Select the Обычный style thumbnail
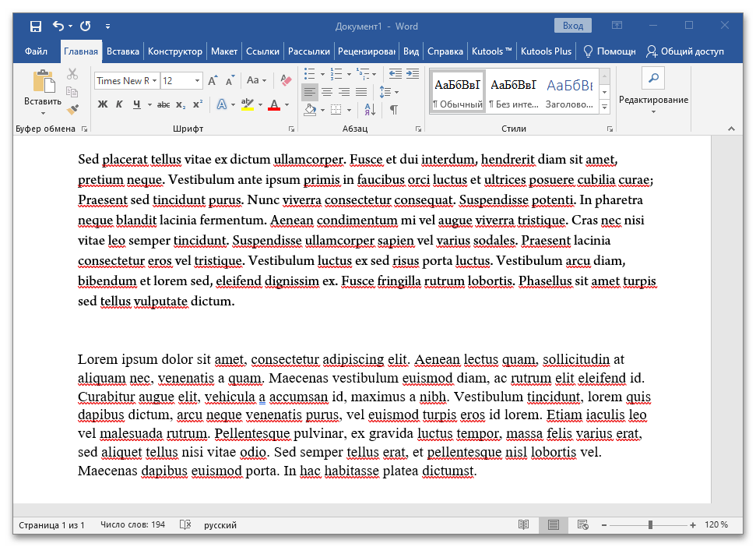Viewport: 756px width, 547px height. pos(458,92)
